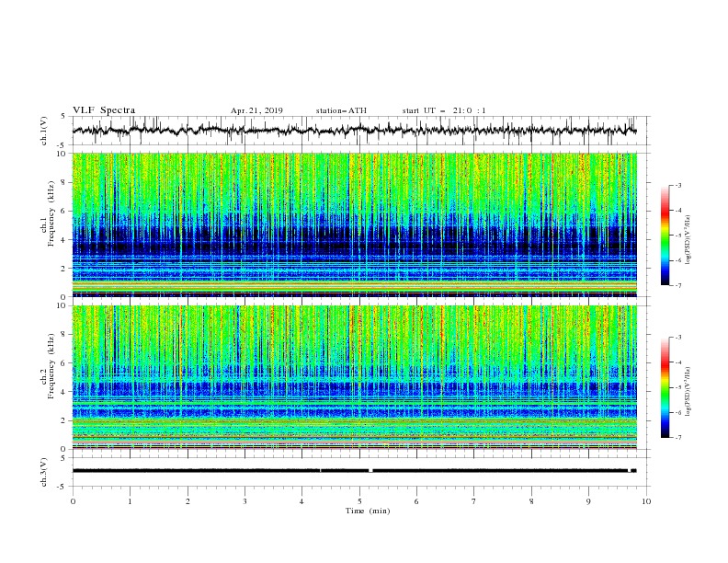Click the 'Time (min)' axis label
Image resolution: width=728 pixels, height=563 pixels.
tap(368, 511)
